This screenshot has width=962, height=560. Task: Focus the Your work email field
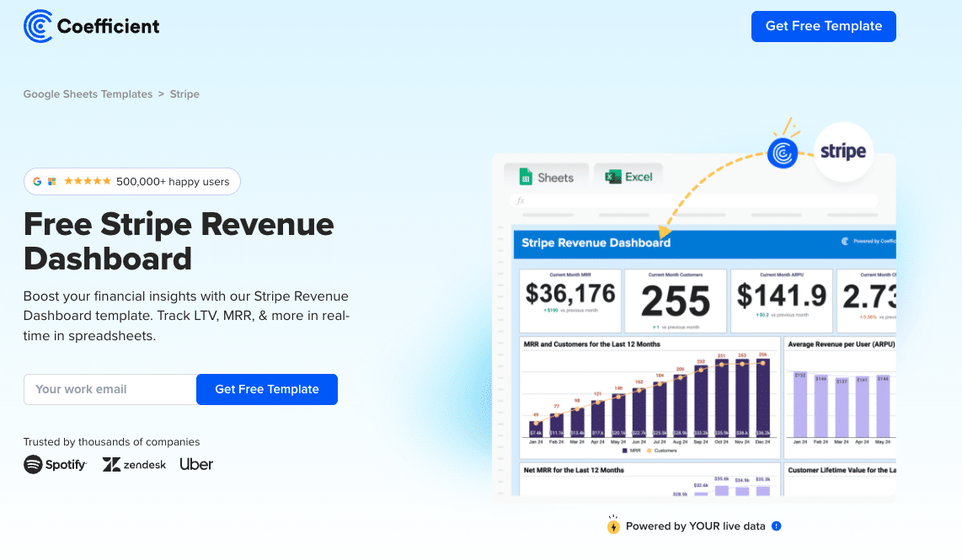[110, 390]
